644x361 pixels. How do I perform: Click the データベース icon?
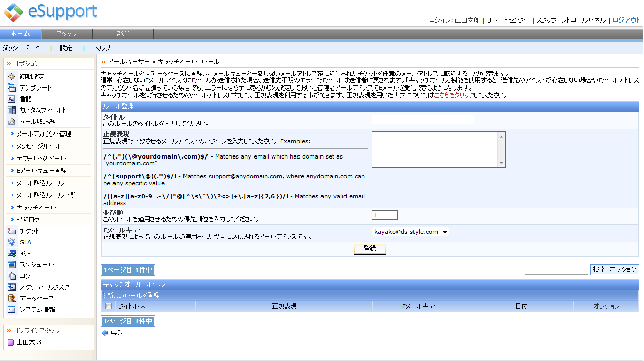pyautogui.click(x=12, y=298)
